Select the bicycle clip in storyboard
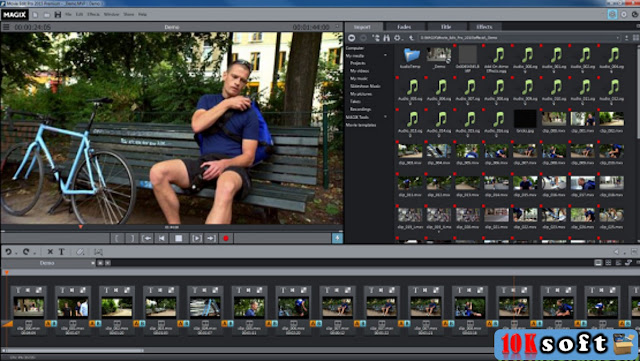The image size is (640, 361). click(x=205, y=307)
